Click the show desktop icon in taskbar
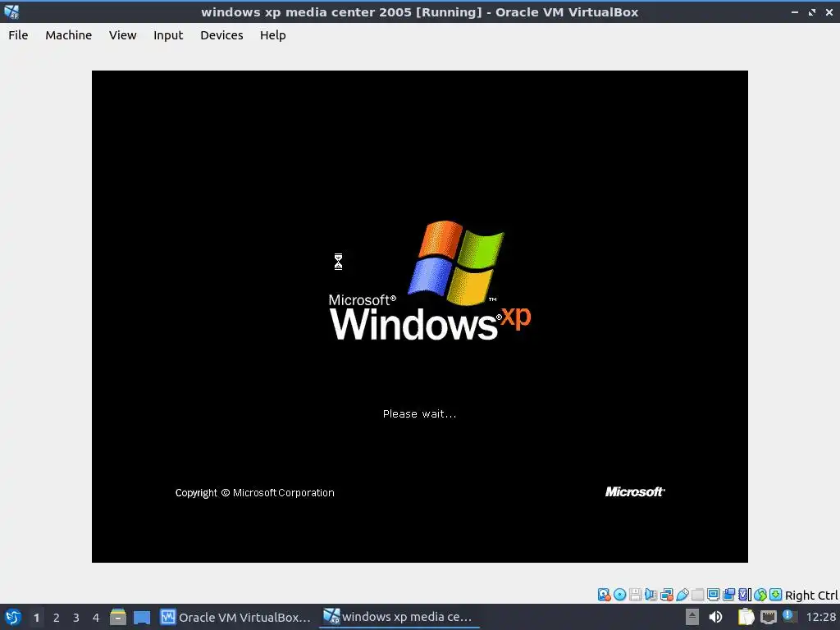Image resolution: width=840 pixels, height=630 pixels. click(x=142, y=618)
